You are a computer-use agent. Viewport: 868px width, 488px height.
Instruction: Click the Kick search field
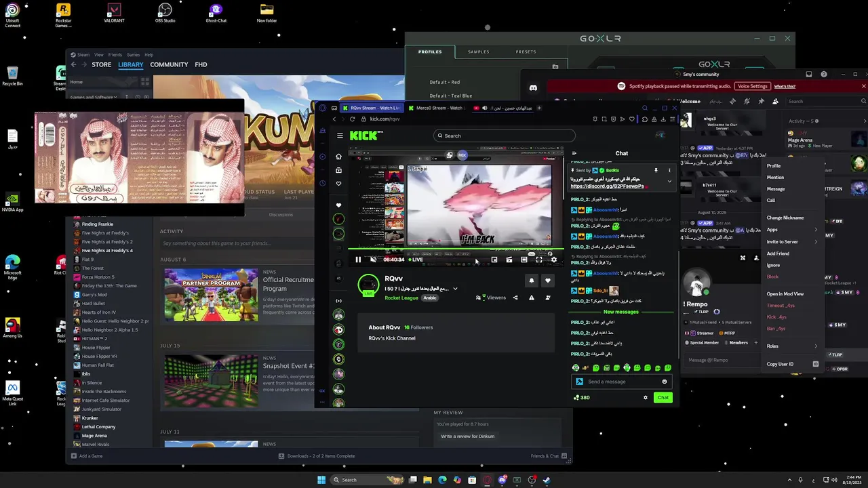click(x=504, y=136)
